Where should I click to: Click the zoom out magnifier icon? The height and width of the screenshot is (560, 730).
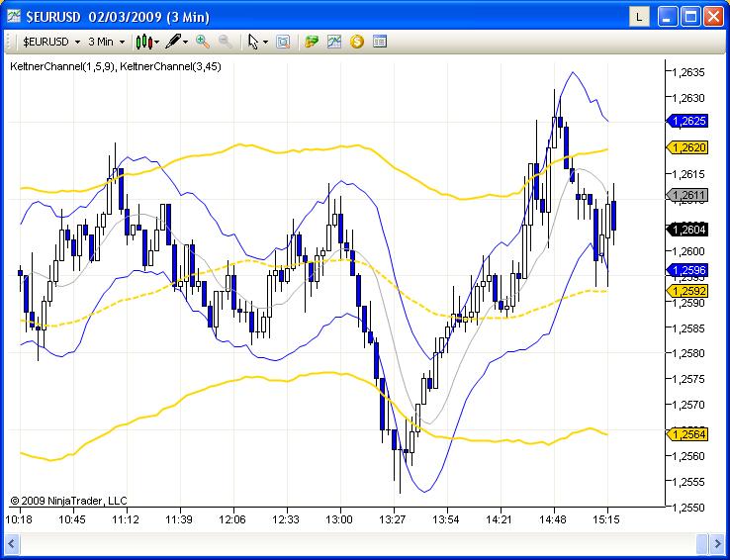coord(226,42)
